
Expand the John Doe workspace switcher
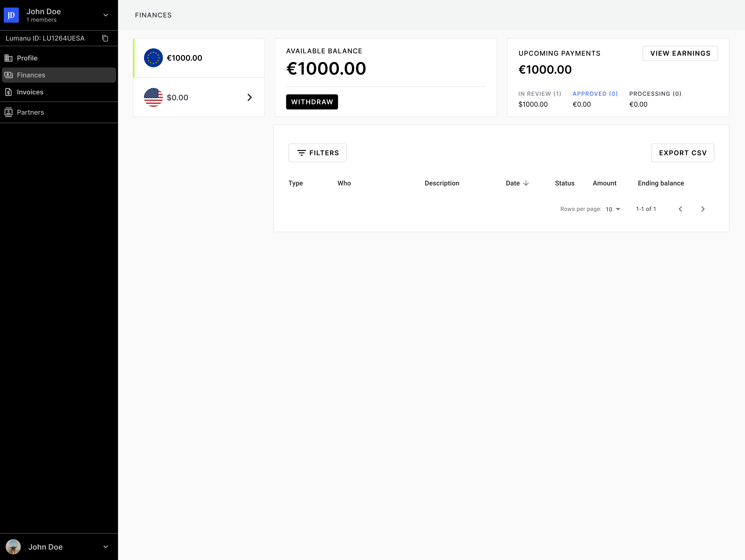tap(106, 15)
